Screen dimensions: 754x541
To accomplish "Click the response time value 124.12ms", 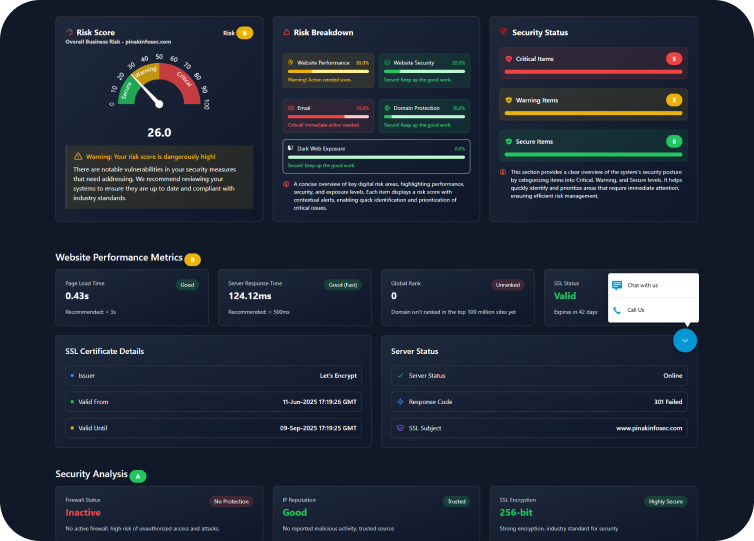I will [250, 296].
